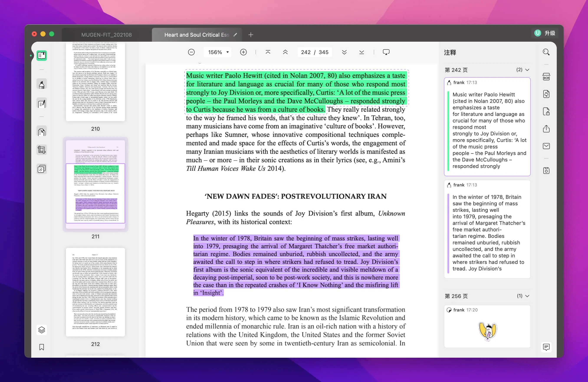This screenshot has height=382, width=588.
Task: Click the 注释 panel title
Action: point(450,52)
